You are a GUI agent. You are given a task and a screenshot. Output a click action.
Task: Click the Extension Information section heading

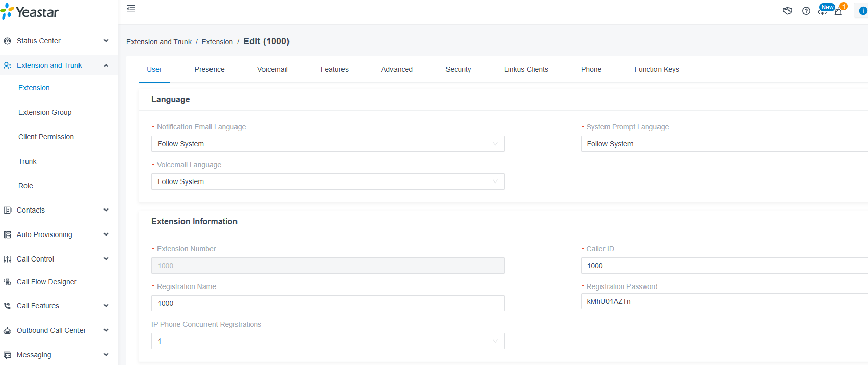[194, 221]
